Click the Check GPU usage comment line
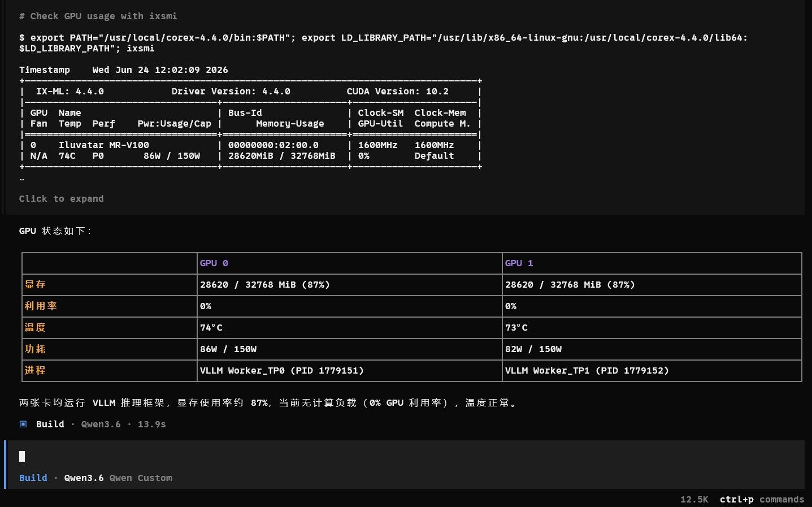Image resolution: width=812 pixels, height=507 pixels. tap(98, 16)
